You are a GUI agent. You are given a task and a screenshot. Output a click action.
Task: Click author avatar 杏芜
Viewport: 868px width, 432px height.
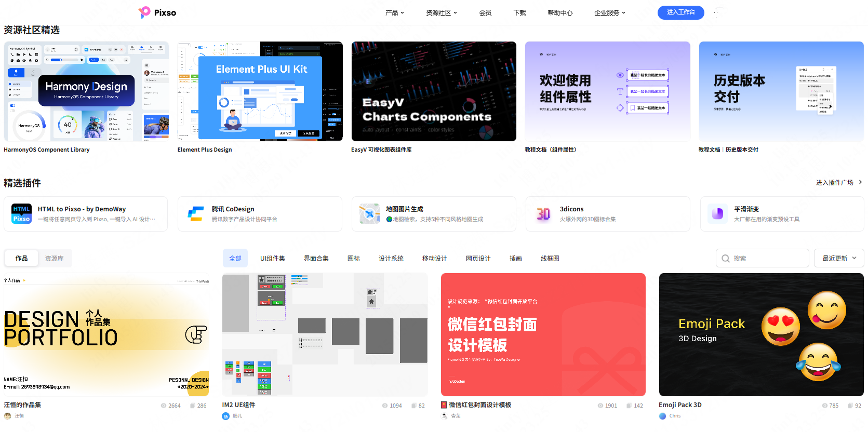tap(444, 416)
